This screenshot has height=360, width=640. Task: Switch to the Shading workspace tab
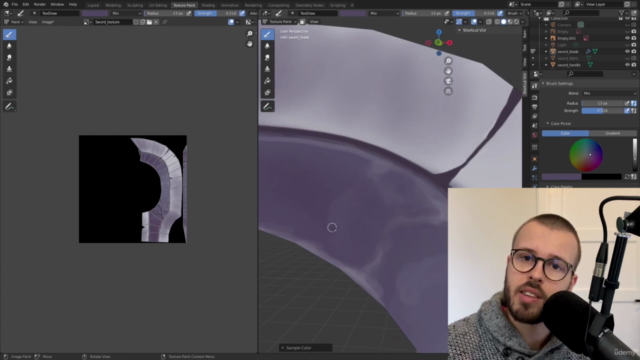[208, 5]
